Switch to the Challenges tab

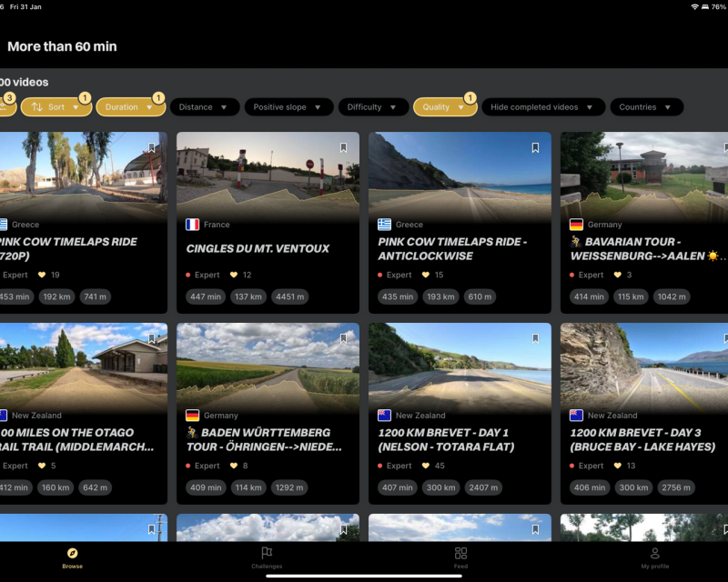267,558
